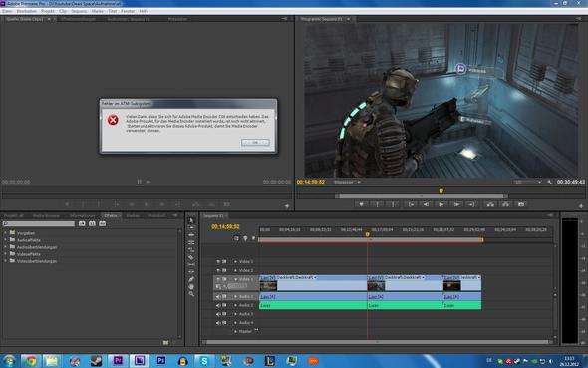This screenshot has width=588, height=368.
Task: Step back one frame in program monitor
Action: [x=426, y=204]
